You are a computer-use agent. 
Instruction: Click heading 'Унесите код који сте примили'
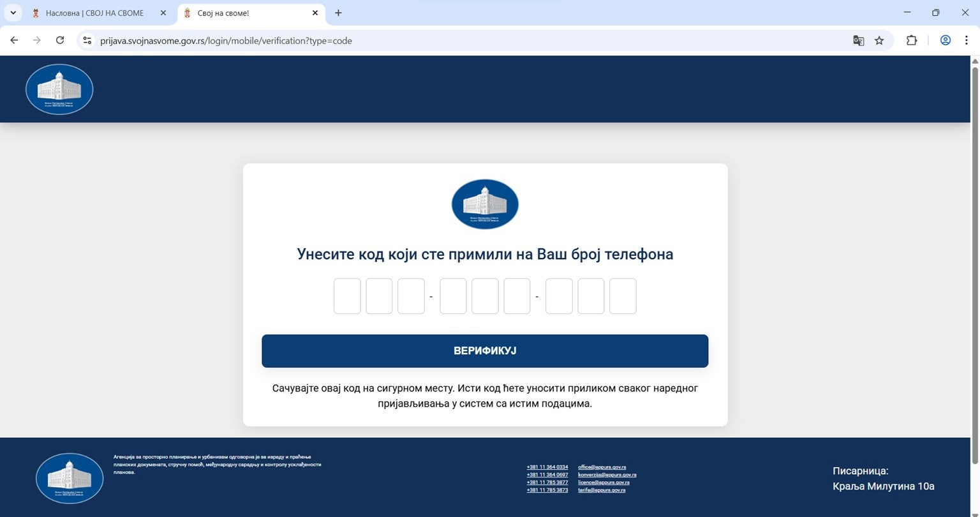point(485,254)
